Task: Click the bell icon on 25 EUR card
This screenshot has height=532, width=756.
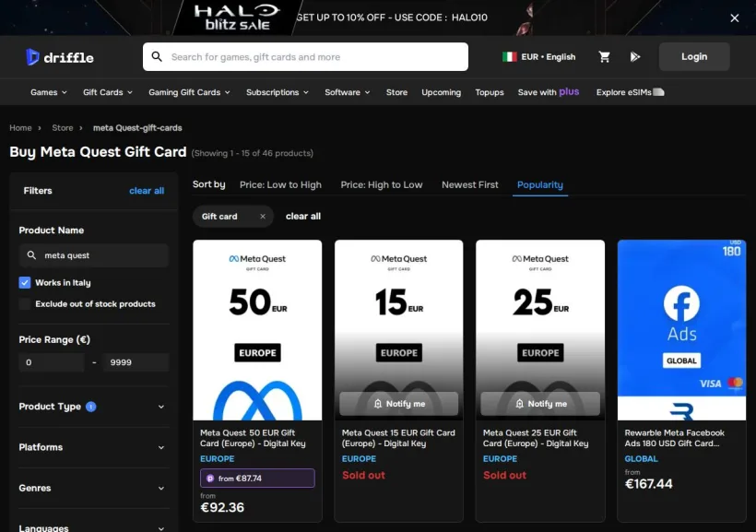Action: [x=519, y=404]
